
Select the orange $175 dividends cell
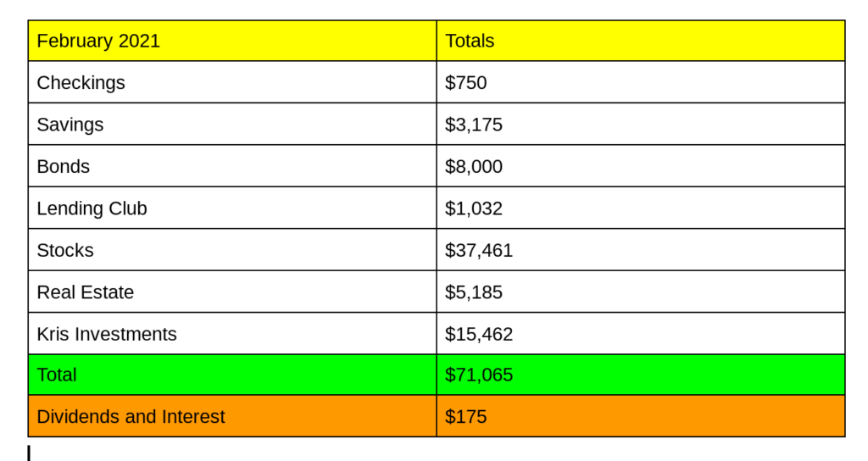pyautogui.click(x=466, y=417)
